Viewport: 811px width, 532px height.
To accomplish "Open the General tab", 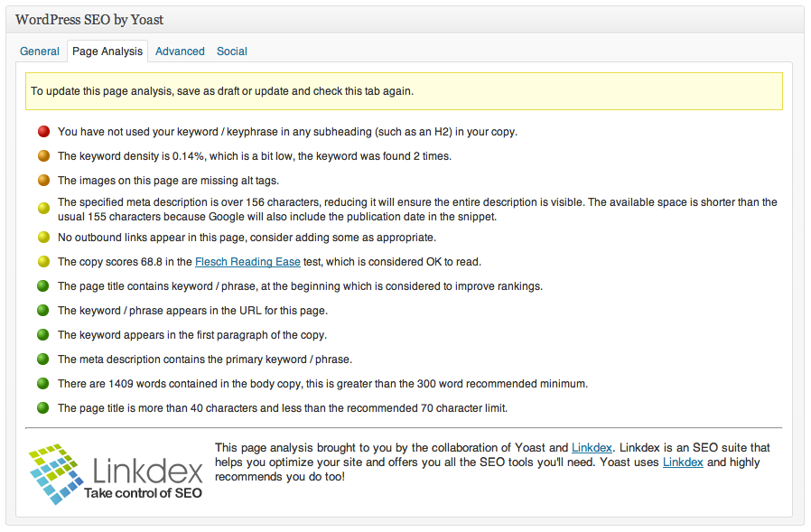I will (x=40, y=51).
